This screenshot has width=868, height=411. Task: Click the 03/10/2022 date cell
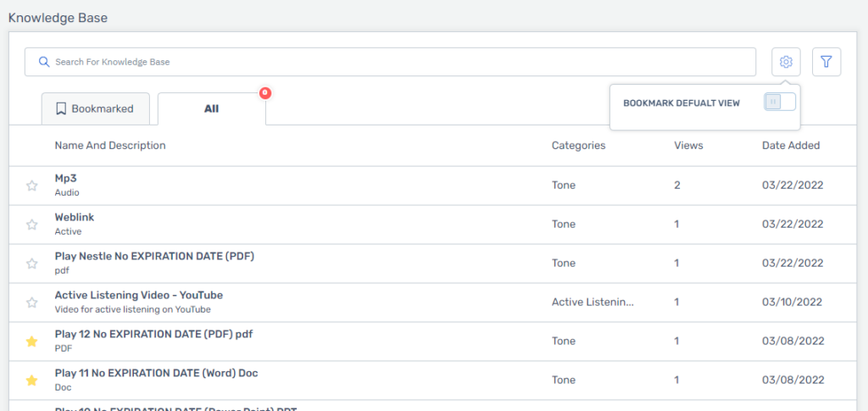coord(793,302)
